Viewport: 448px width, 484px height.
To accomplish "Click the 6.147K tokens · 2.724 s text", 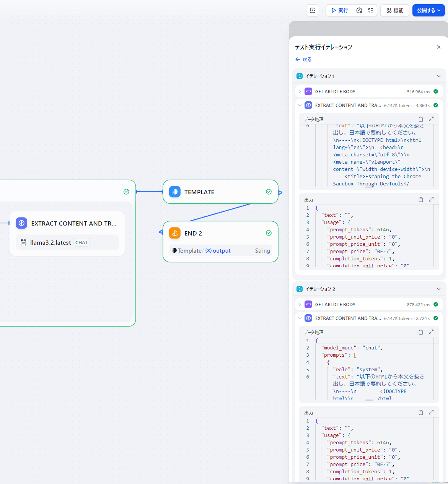I will pyautogui.click(x=407, y=318).
